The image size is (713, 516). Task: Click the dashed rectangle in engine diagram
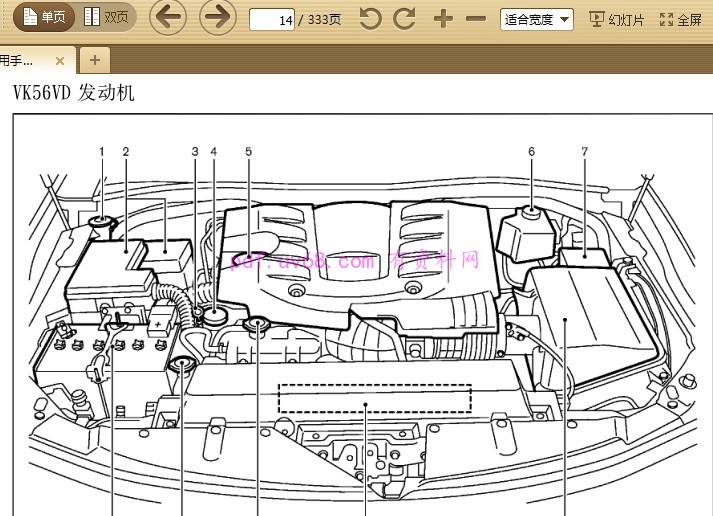[x=374, y=398]
